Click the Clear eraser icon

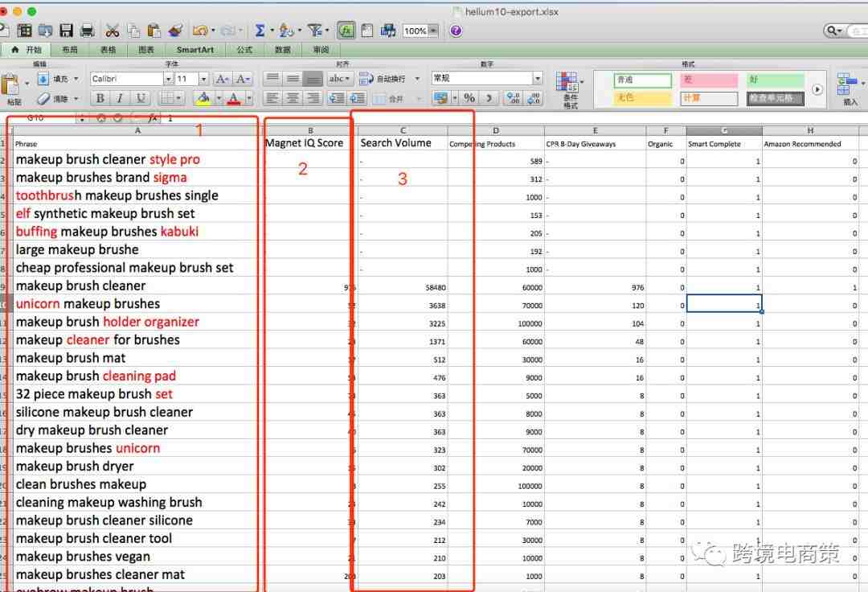[x=43, y=99]
